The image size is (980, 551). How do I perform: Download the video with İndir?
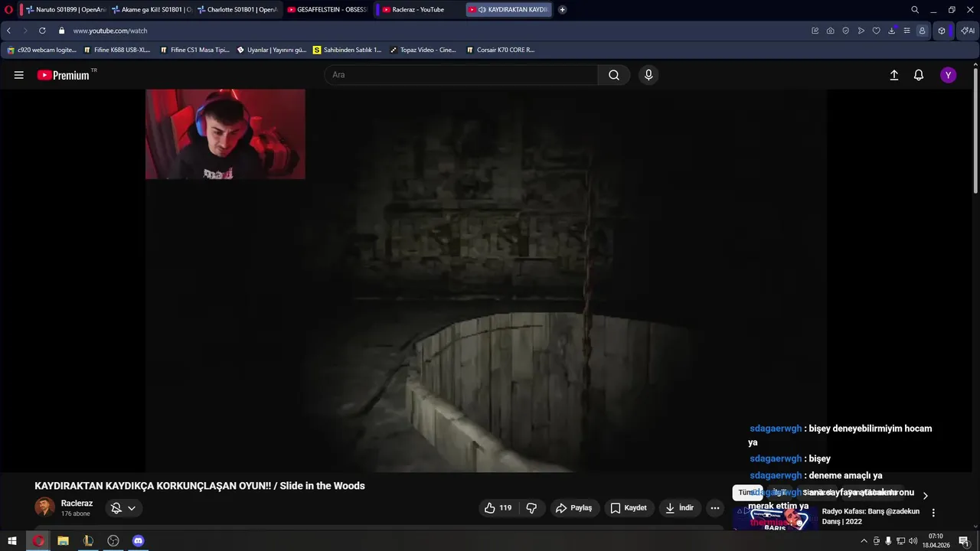pos(680,508)
